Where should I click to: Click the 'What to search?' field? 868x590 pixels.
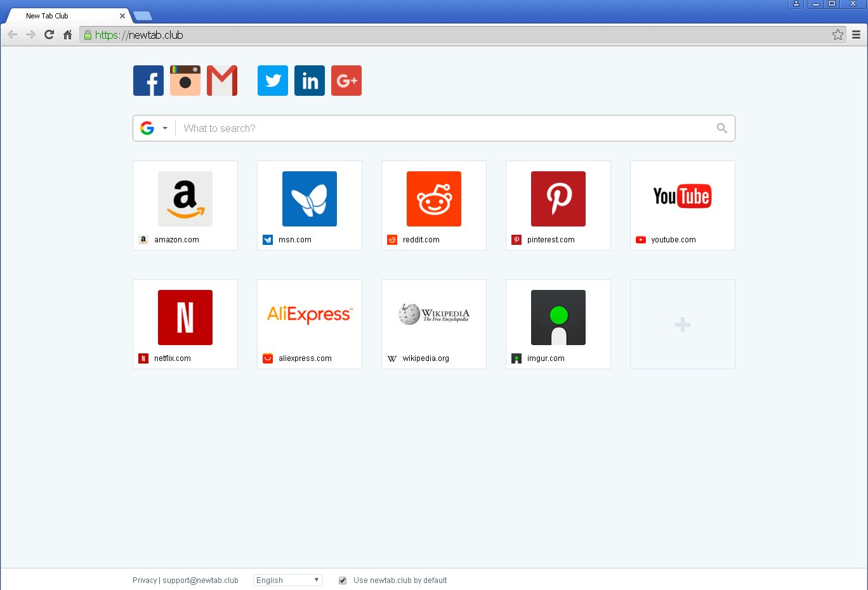[x=444, y=128]
